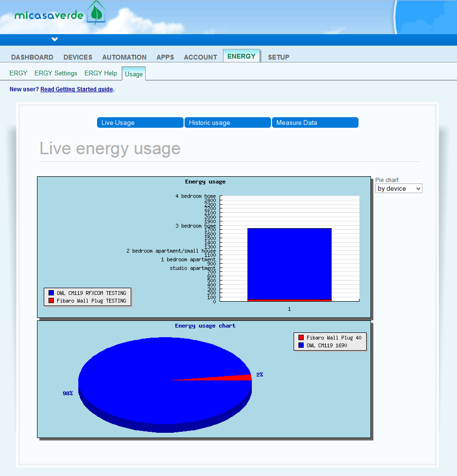This screenshot has height=476, width=457.
Task: Open the Pie chart 'by device' dropdown
Action: [x=398, y=189]
